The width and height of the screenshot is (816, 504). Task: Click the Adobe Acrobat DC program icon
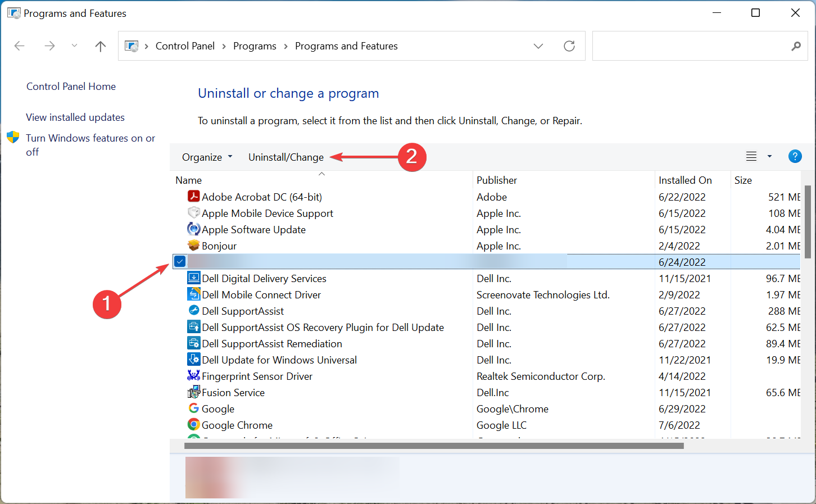(x=193, y=196)
